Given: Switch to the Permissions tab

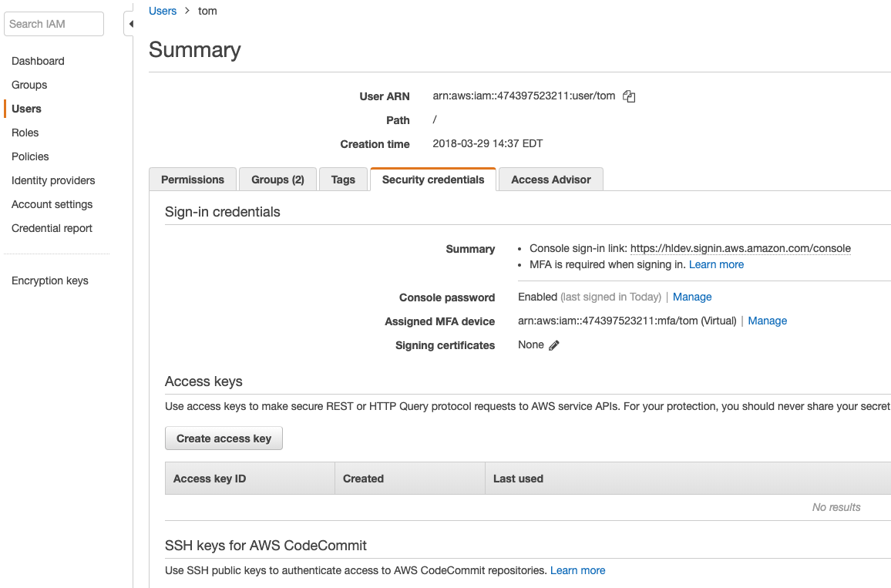Looking at the screenshot, I should point(192,179).
